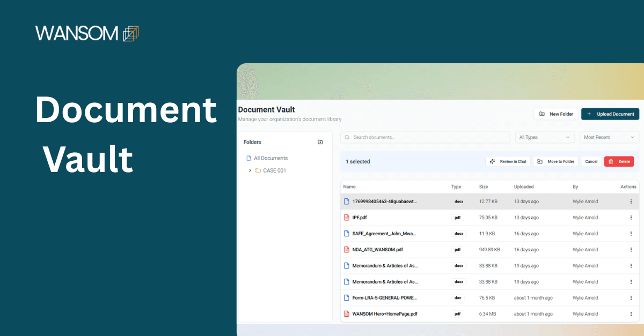The image size is (644, 336).
Task: Select file name Form-LRA-5-GENERAL-POWE...
Action: tap(385, 298)
